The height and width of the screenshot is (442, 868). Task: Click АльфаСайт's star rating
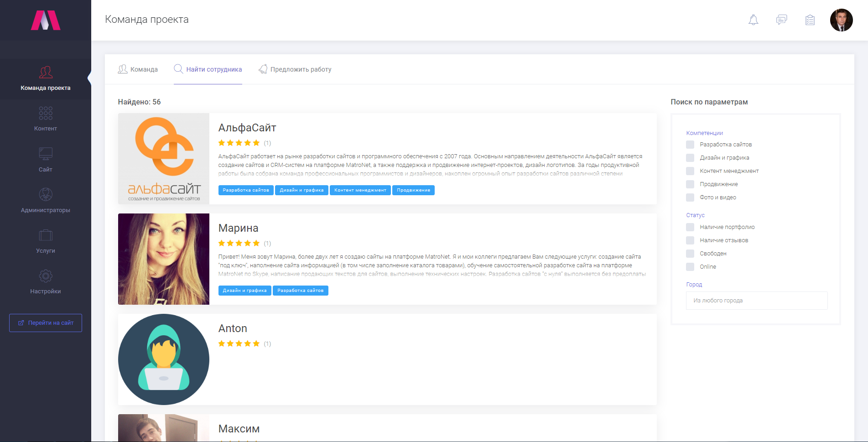(x=239, y=143)
